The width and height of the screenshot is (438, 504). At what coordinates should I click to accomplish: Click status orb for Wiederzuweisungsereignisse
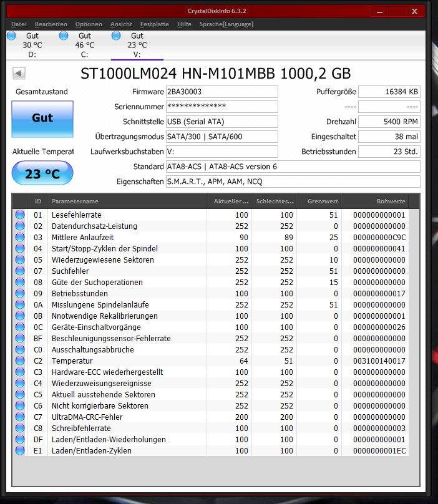pos(20,383)
